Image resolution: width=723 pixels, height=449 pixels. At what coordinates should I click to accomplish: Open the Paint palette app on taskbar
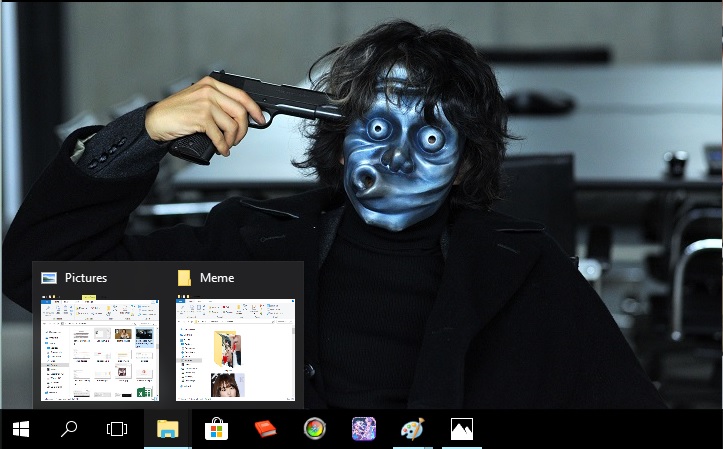click(412, 429)
